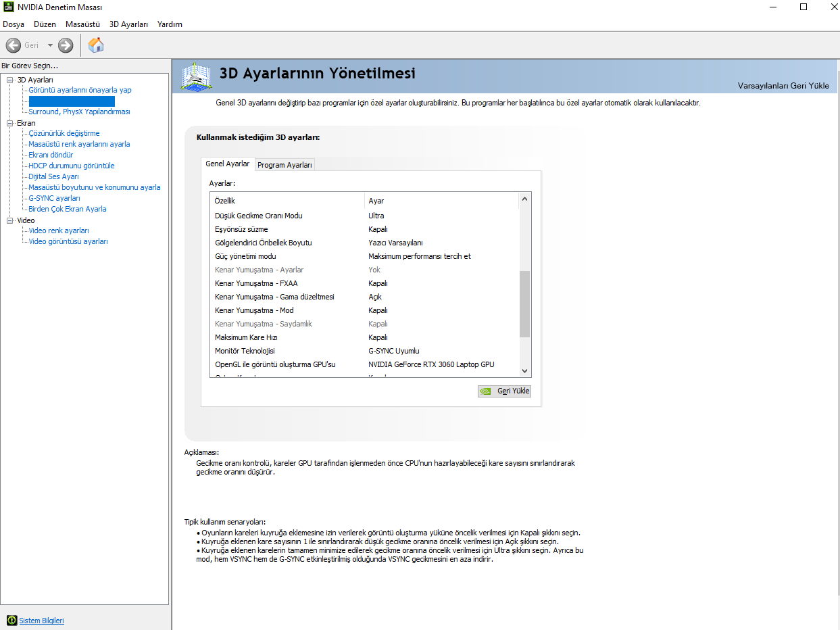Click the settings list scrollbar thumb
The image size is (840, 630).
pos(525,304)
